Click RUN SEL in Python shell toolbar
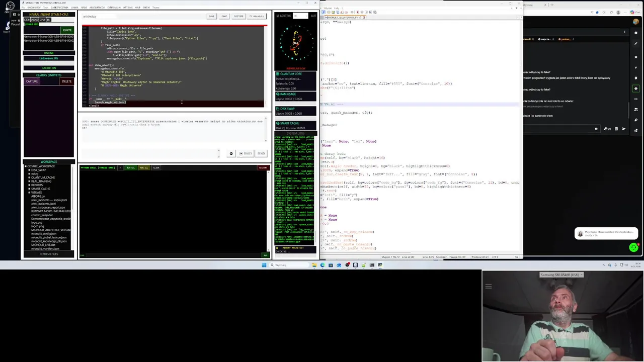The image size is (644, 362). tap(131, 167)
